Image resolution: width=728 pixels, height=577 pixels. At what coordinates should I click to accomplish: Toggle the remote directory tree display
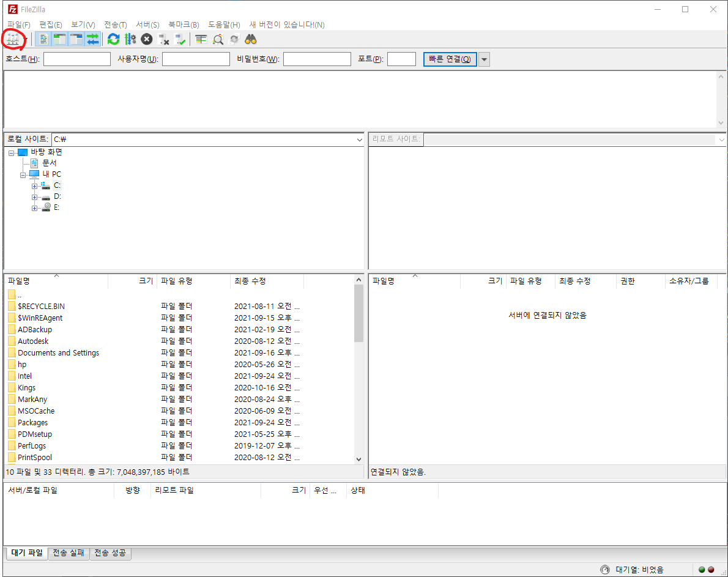pyautogui.click(x=76, y=39)
